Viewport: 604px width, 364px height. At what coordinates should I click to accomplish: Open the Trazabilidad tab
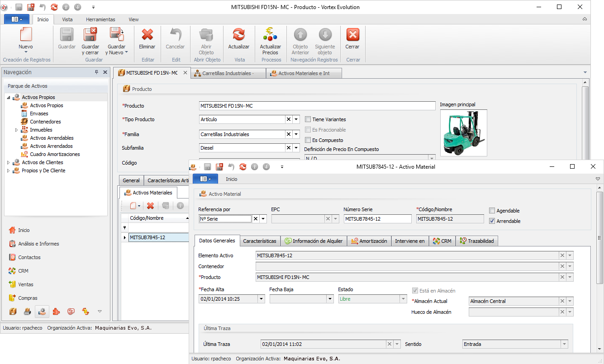[477, 241]
